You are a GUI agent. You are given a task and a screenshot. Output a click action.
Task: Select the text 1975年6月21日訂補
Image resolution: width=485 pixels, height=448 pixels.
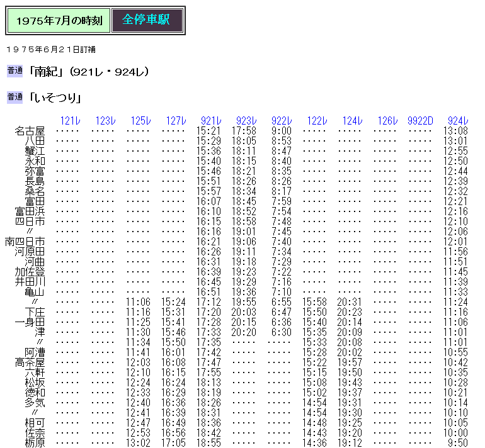coord(51,50)
